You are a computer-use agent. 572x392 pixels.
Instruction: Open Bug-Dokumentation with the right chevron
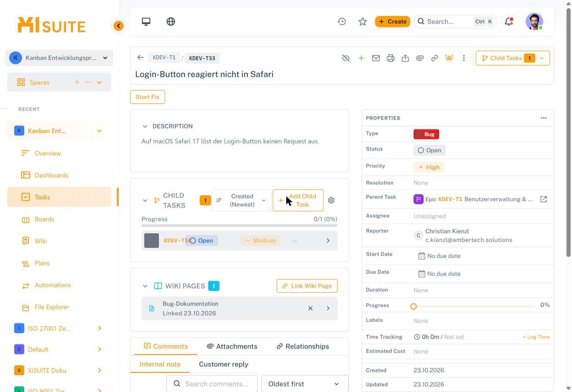(328, 308)
